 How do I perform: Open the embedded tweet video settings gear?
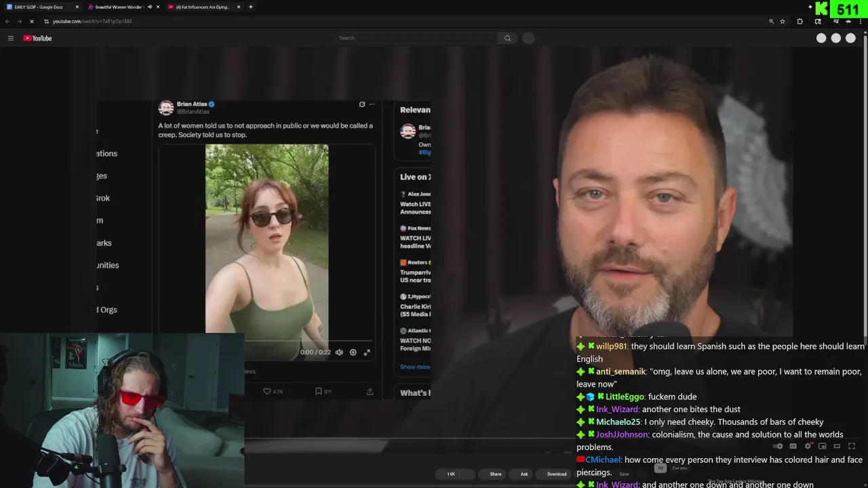(353, 352)
